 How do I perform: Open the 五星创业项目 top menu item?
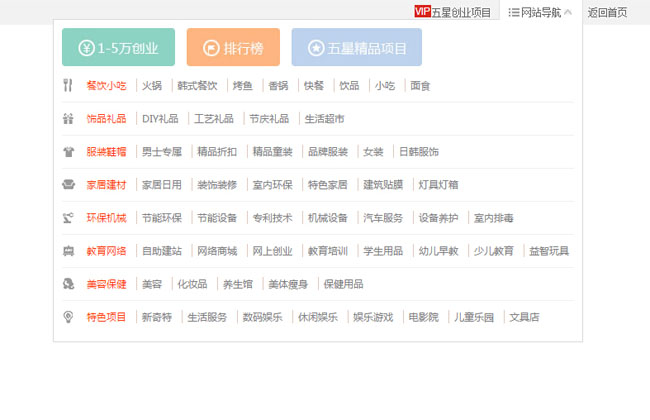coord(461,12)
